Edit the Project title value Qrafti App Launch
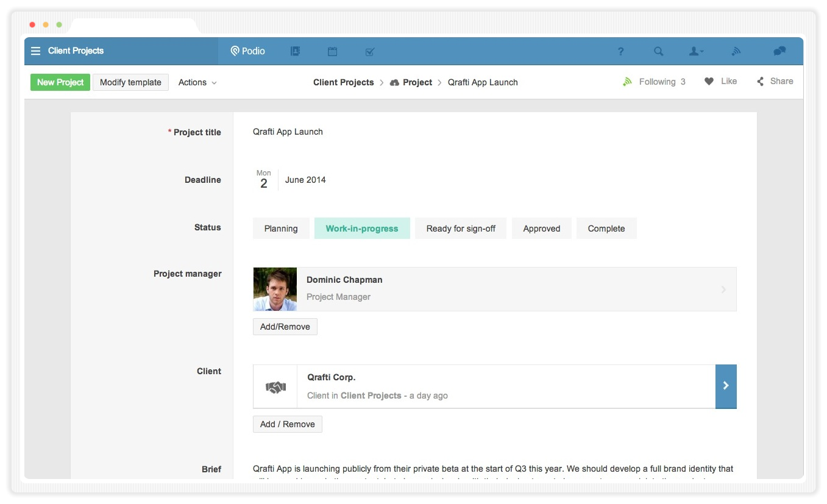827x504 pixels. pos(288,132)
